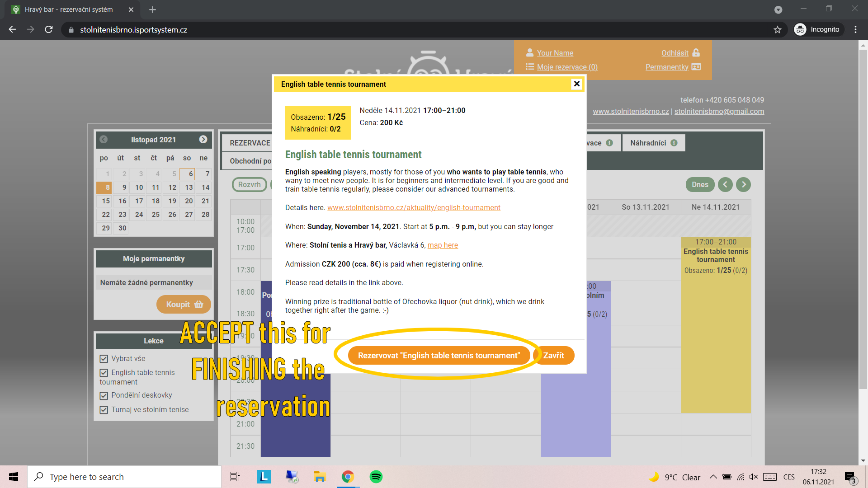
Task: Uncheck Turnaj ve stolním tenise checkbox
Action: [x=104, y=410]
